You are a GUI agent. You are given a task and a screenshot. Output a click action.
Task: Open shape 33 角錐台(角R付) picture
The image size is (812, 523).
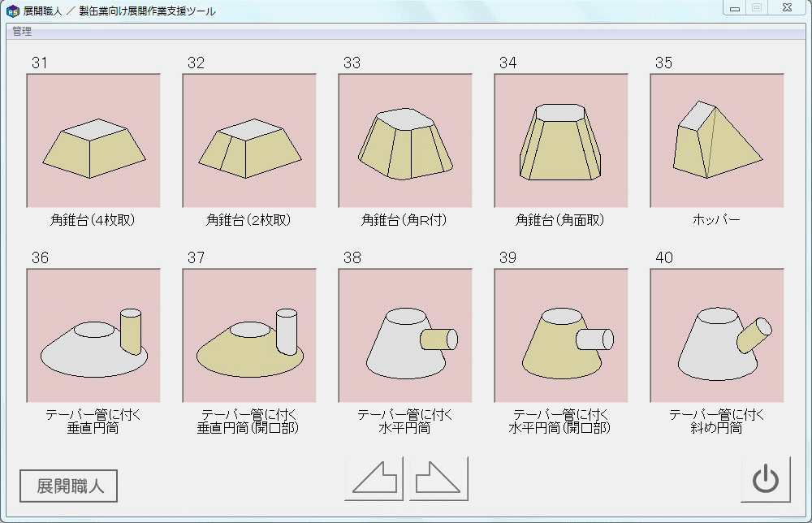405,140
